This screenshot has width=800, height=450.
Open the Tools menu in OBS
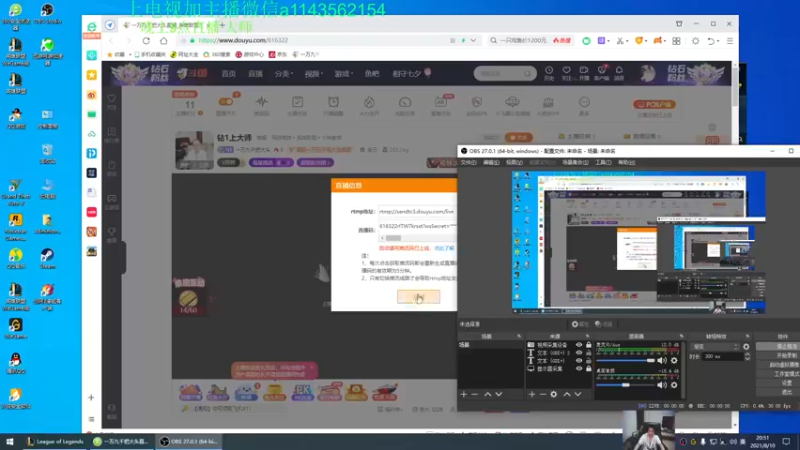(603, 162)
